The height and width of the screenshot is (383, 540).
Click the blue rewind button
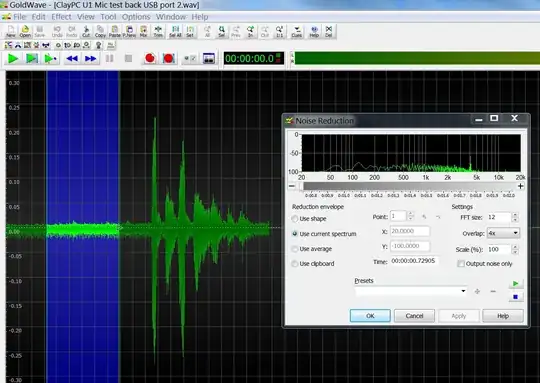click(x=72, y=59)
